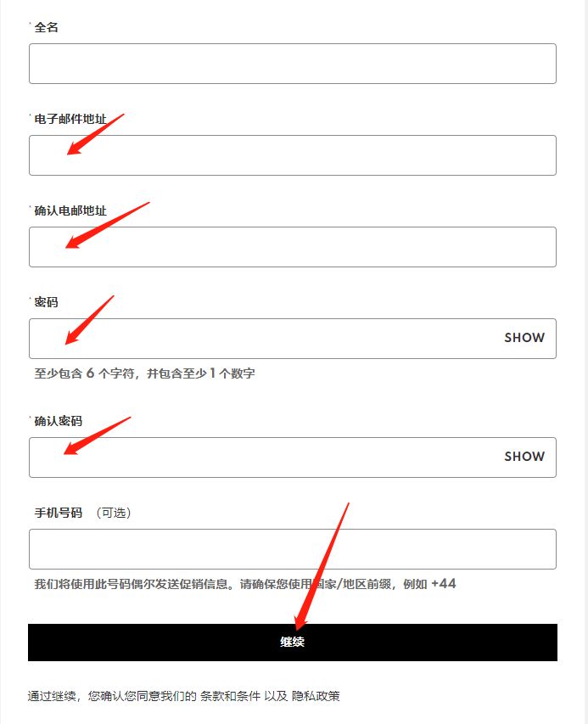Show the password in 密码 field
This screenshot has height=724, width=588.
click(x=524, y=338)
